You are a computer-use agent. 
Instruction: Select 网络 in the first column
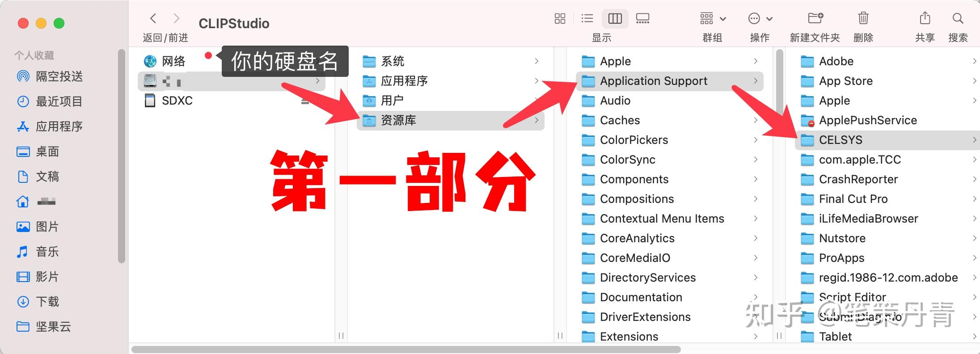(x=165, y=61)
